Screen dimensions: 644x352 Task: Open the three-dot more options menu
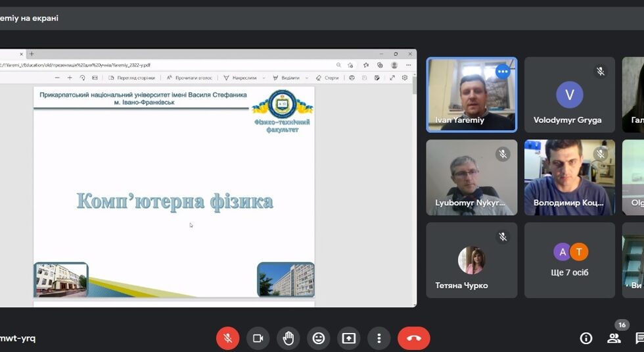click(x=379, y=338)
